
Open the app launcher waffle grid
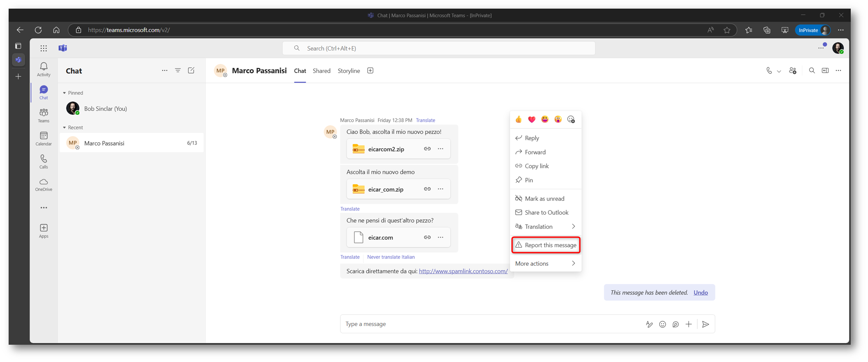[44, 48]
